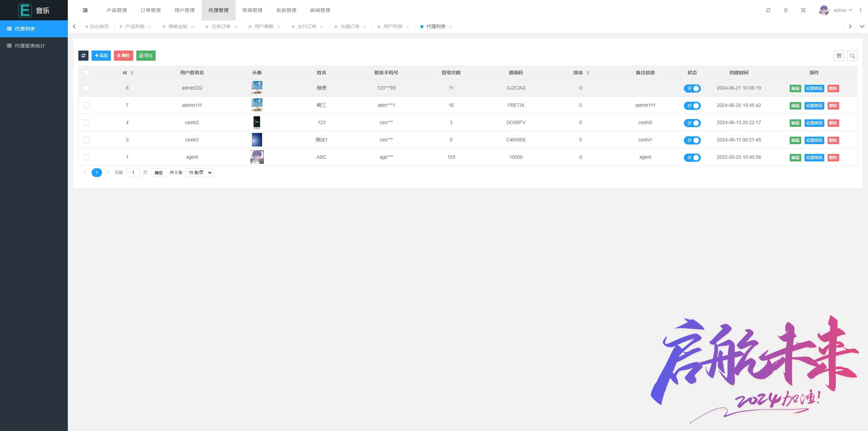Open the 常规管理 top menu

pos(252,10)
